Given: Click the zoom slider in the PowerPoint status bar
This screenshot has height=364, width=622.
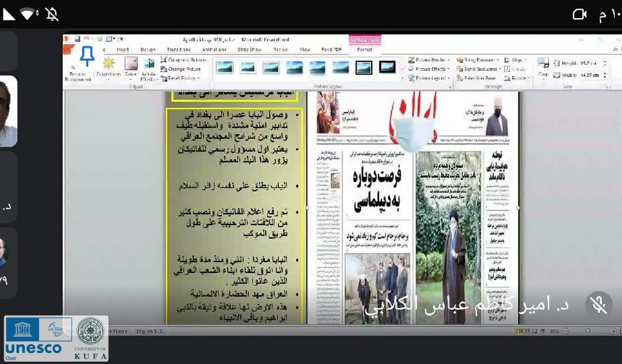Looking at the screenshot, I should coord(586,331).
